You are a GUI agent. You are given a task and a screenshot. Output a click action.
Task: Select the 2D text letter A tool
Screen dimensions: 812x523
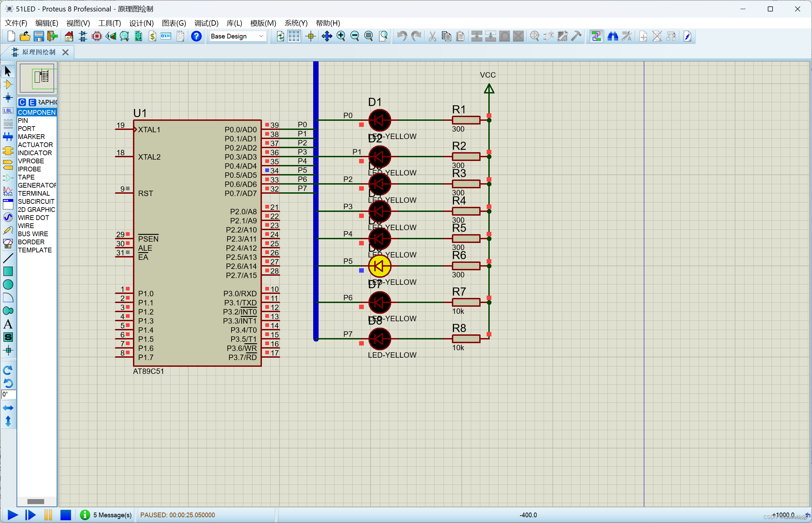[x=8, y=324]
